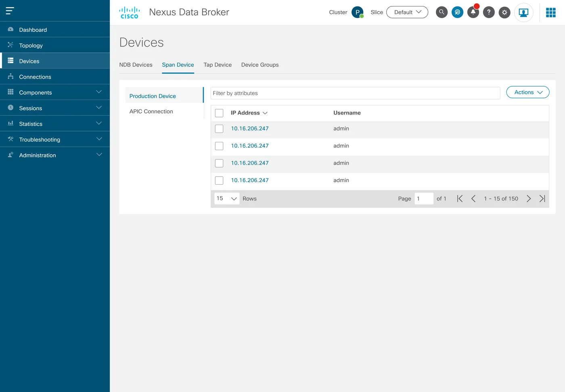Expand Administration menu in sidebar
This screenshot has width=565, height=392.
pos(55,155)
